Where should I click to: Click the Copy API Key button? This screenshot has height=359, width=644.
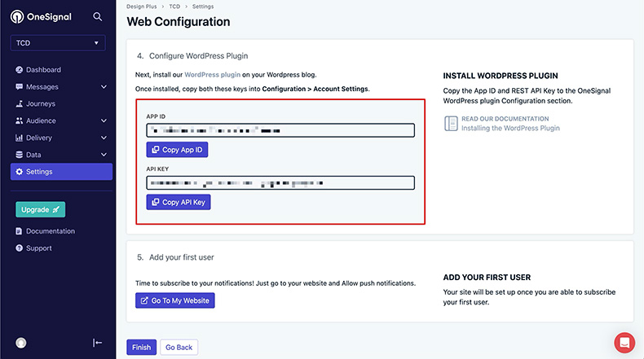pyautogui.click(x=178, y=202)
